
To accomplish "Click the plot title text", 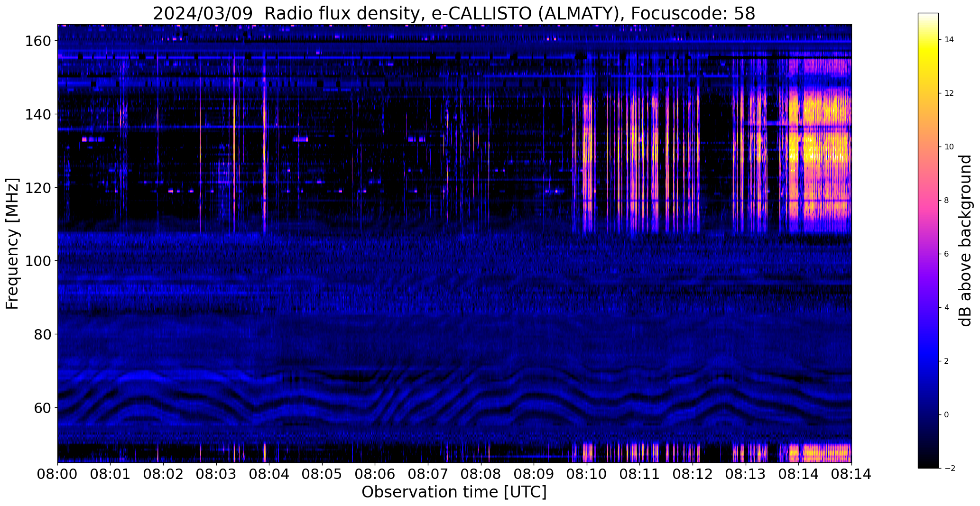I will click(454, 14).
